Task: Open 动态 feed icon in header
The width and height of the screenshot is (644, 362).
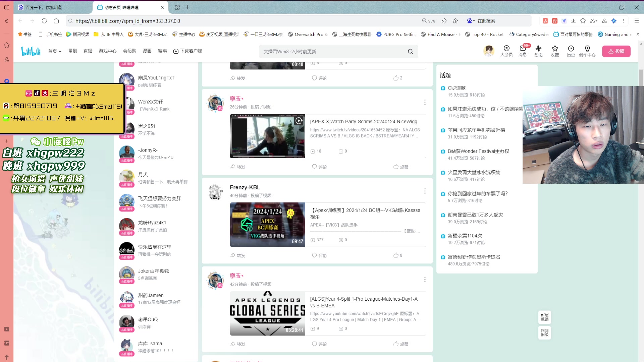Action: [538, 51]
